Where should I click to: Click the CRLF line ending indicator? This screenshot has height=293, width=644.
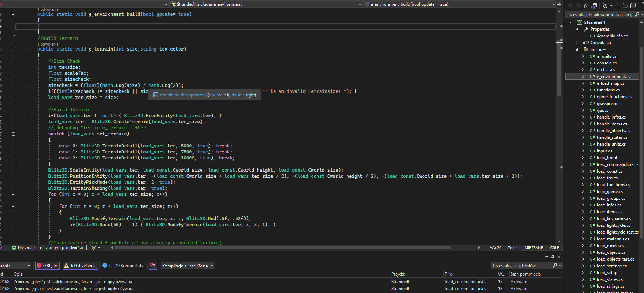pos(554,248)
